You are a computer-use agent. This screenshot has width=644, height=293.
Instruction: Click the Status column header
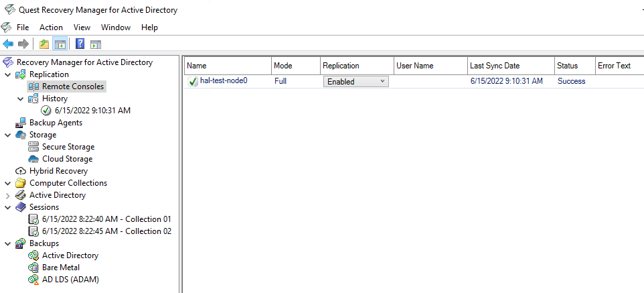pyautogui.click(x=567, y=66)
